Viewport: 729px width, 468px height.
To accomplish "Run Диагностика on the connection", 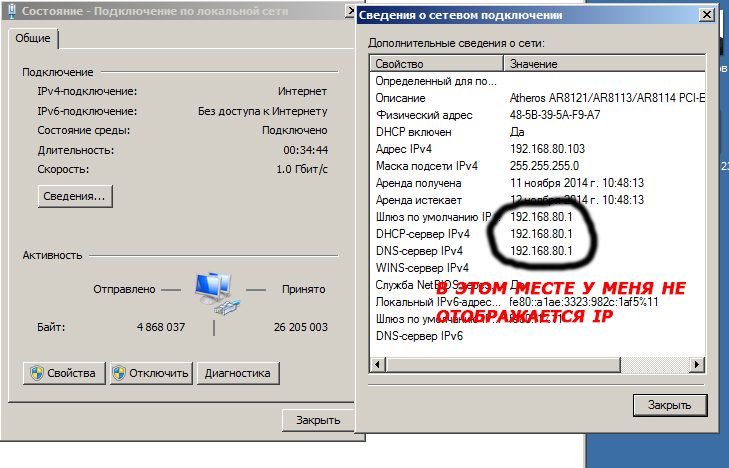I will [238, 373].
